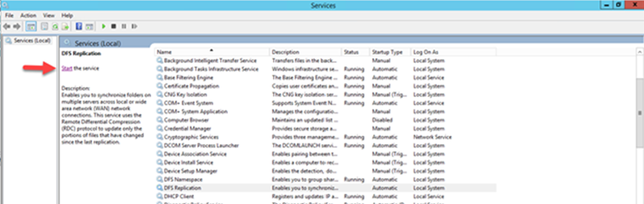Open the View menu

pyautogui.click(x=48, y=15)
